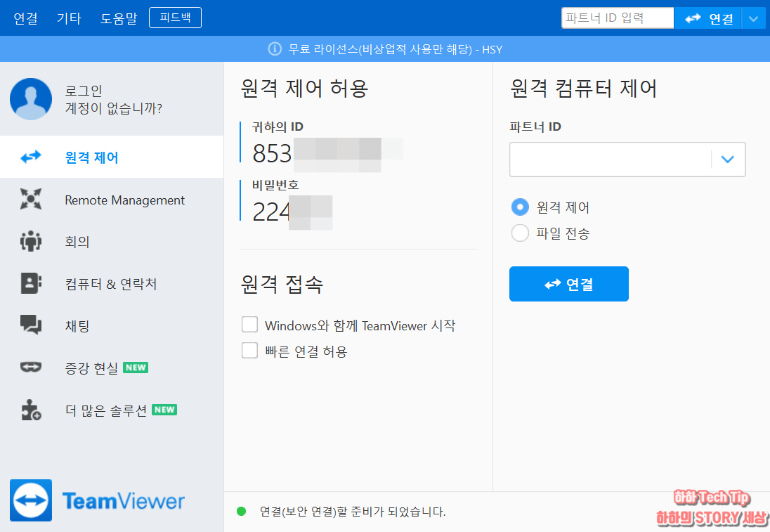Click the large blue 연결 button
Screen dimensions: 770x532
pyautogui.click(x=568, y=284)
